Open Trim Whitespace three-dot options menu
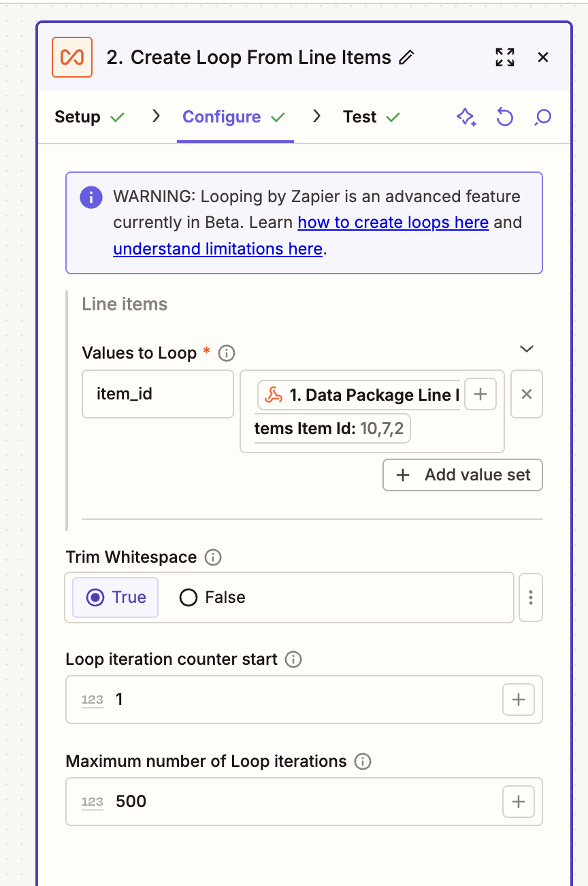This screenshot has width=588, height=886. pyautogui.click(x=530, y=597)
